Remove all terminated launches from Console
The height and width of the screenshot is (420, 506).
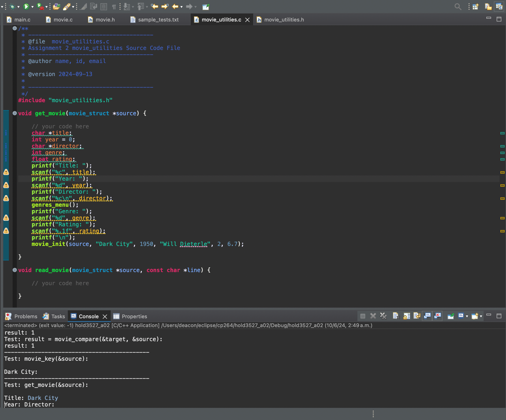click(x=383, y=316)
